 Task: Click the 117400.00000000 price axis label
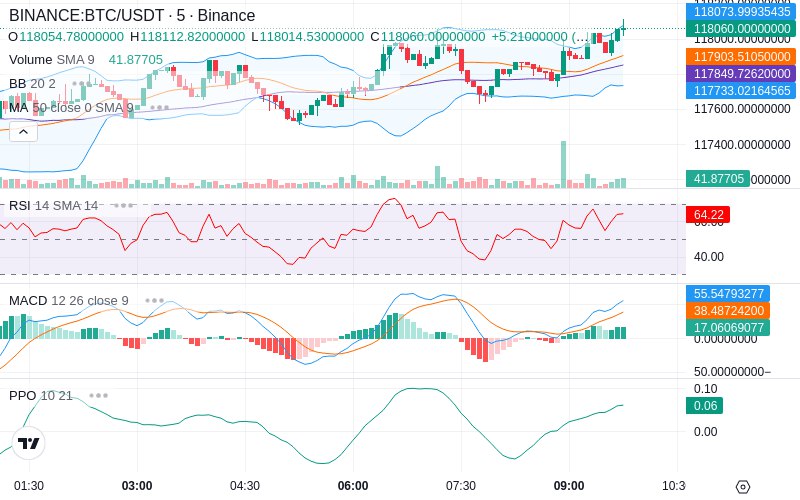click(x=742, y=145)
